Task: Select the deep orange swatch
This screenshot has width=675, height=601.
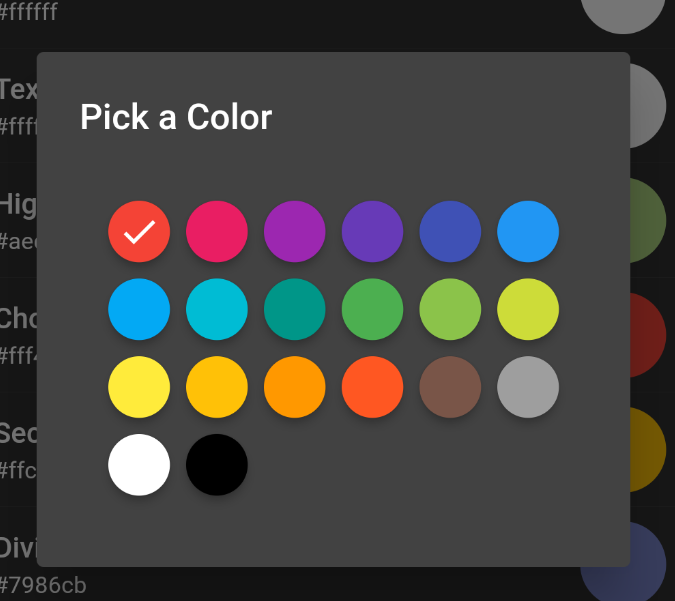Action: pos(373,387)
